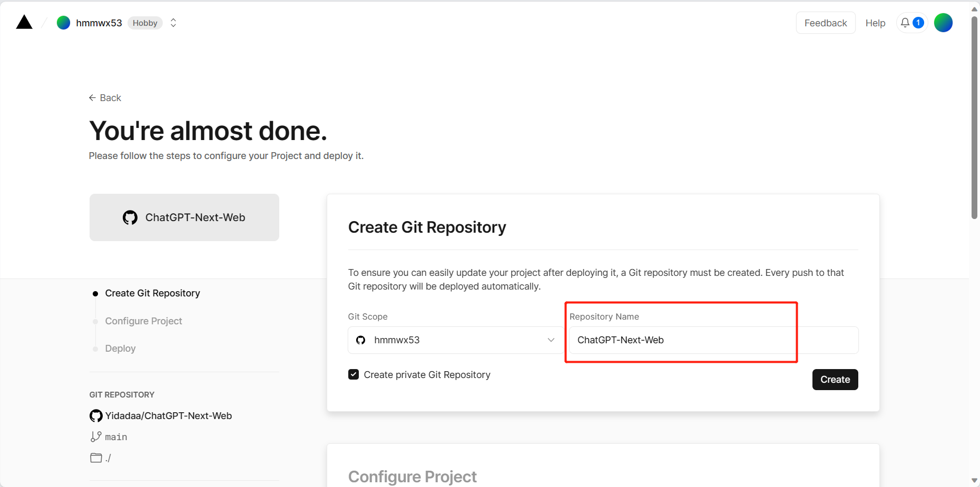Click the 'Create private Git Repository' label
The width and height of the screenshot is (980, 487).
click(x=427, y=375)
